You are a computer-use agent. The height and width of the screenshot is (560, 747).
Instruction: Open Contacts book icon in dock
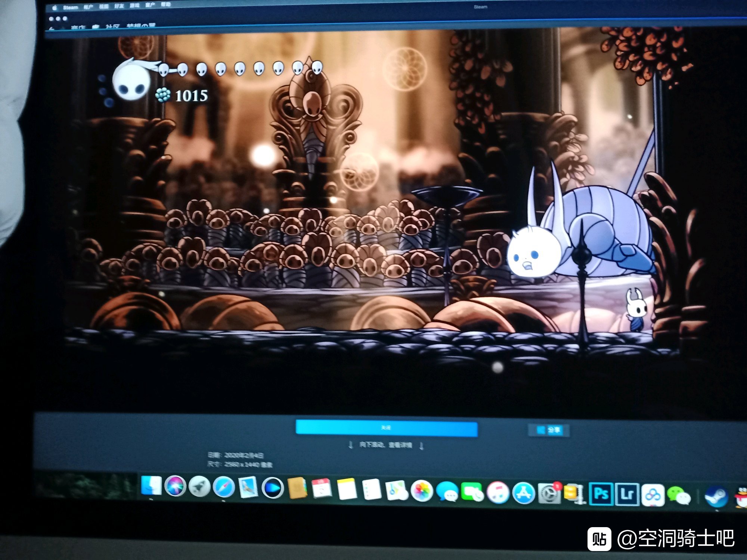297,488
